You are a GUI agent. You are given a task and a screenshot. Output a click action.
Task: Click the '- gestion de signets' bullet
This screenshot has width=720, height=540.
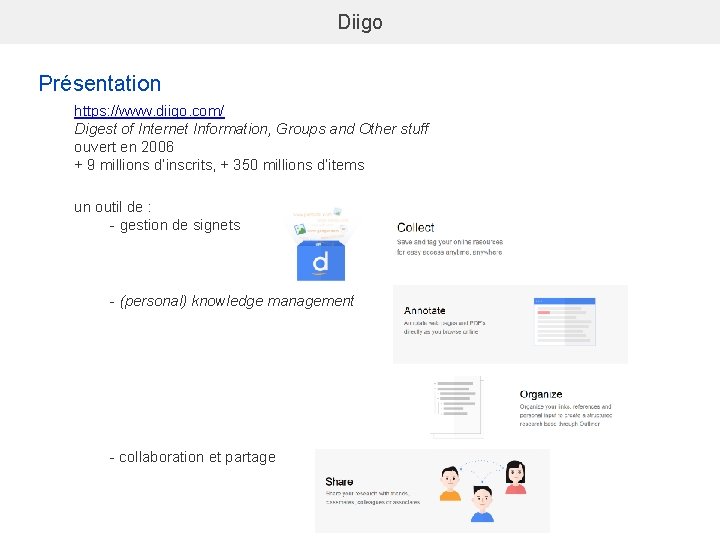click(x=175, y=225)
